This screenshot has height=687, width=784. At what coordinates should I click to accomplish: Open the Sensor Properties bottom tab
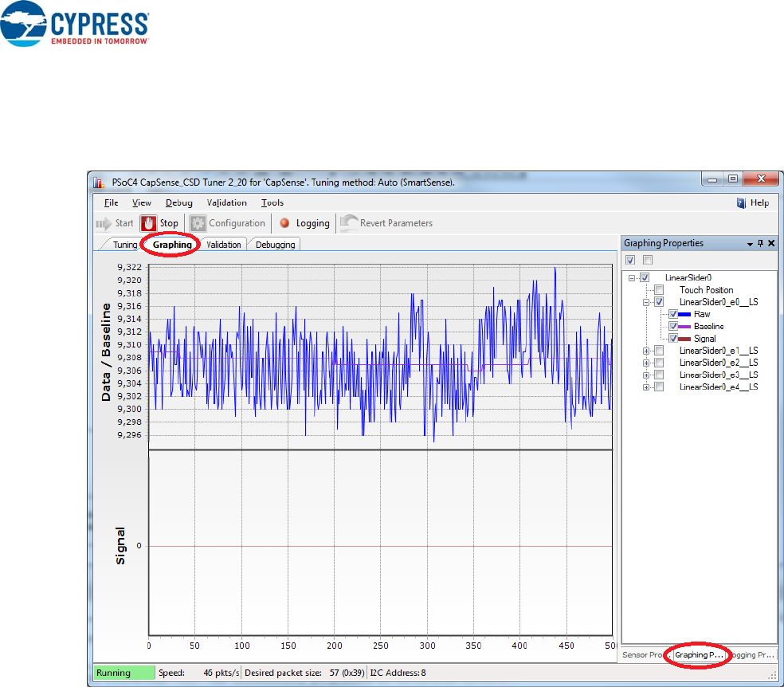(x=643, y=655)
